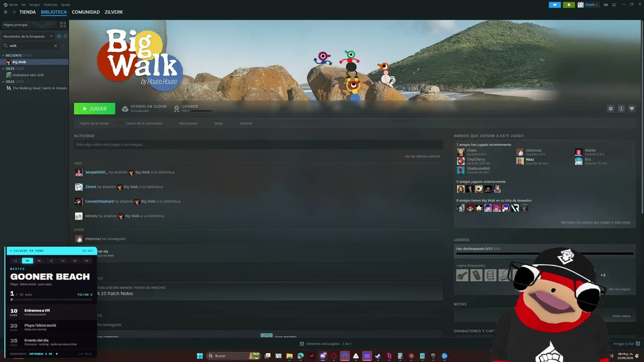
Task: Open the Soporte link
Action: 246,123
